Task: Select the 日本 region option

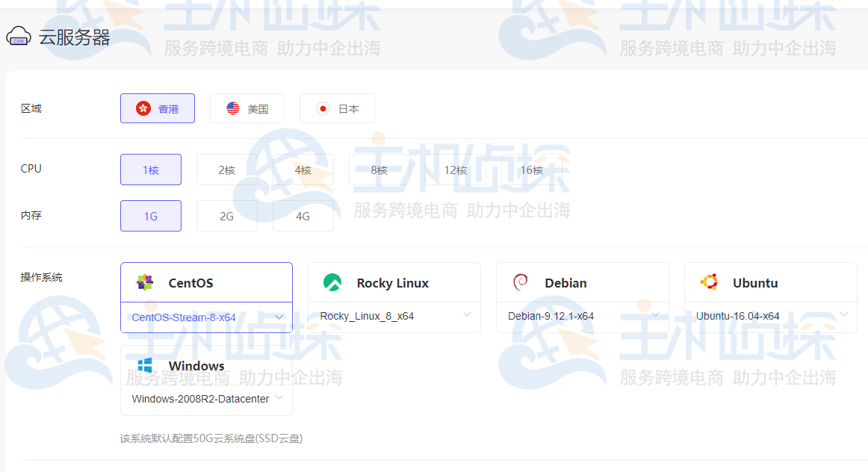Action: click(x=337, y=108)
